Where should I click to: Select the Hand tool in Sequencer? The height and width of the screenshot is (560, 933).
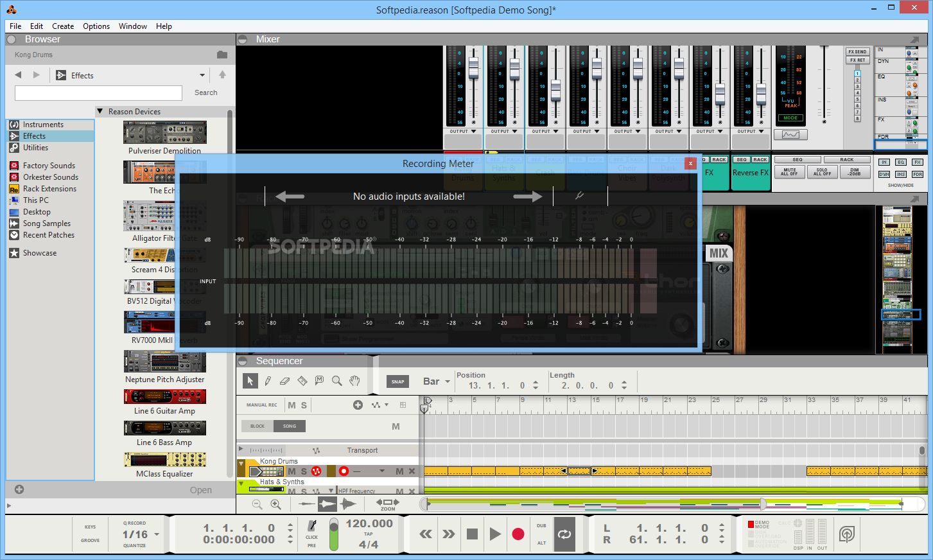[354, 381]
